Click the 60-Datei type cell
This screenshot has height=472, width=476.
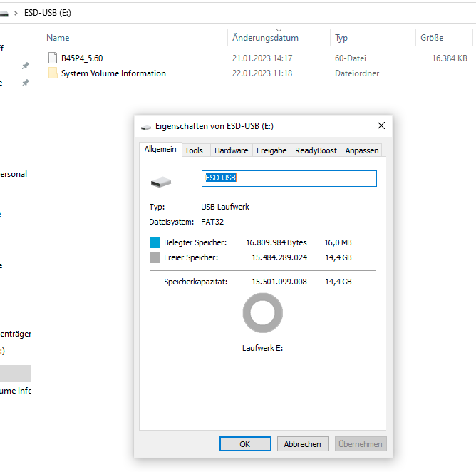tap(351, 58)
